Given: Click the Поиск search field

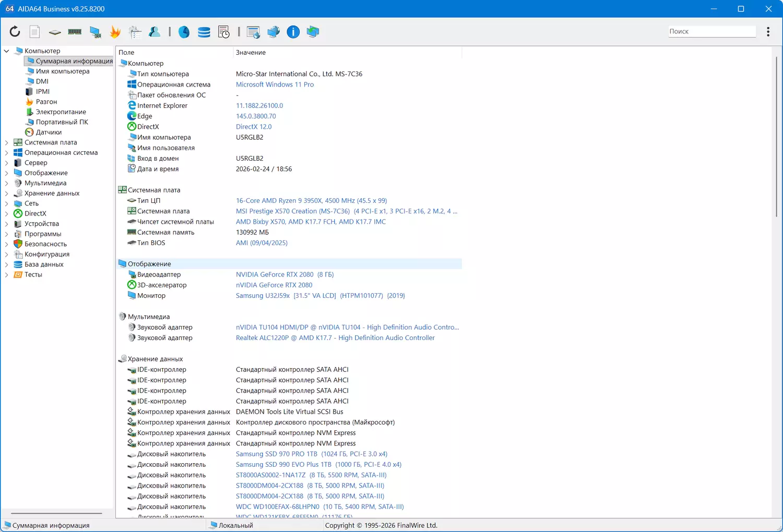Looking at the screenshot, I should tap(711, 31).
